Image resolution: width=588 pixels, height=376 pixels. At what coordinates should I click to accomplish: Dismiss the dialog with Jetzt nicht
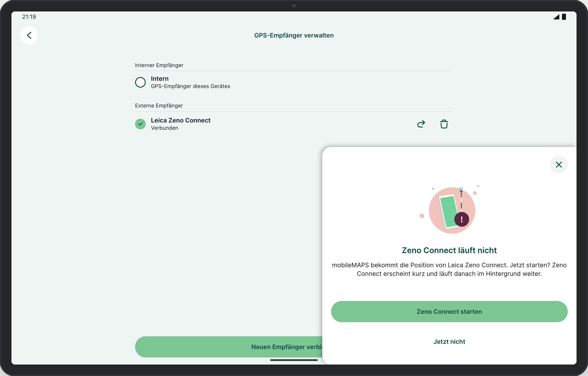click(449, 342)
